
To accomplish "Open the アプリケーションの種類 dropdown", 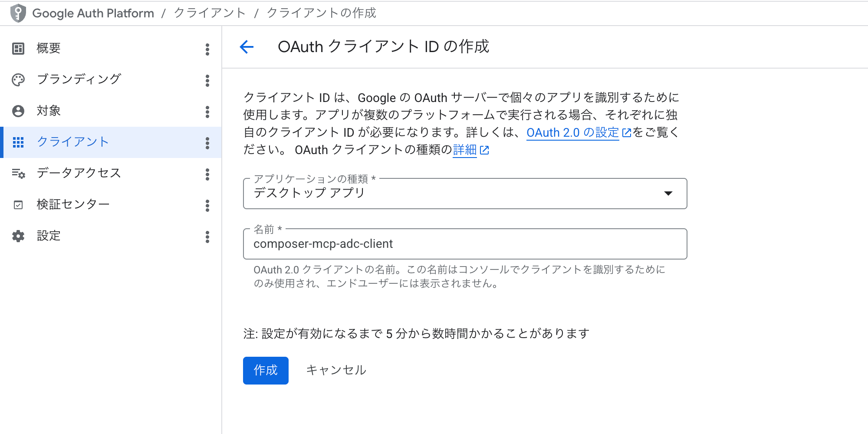I will coord(668,194).
